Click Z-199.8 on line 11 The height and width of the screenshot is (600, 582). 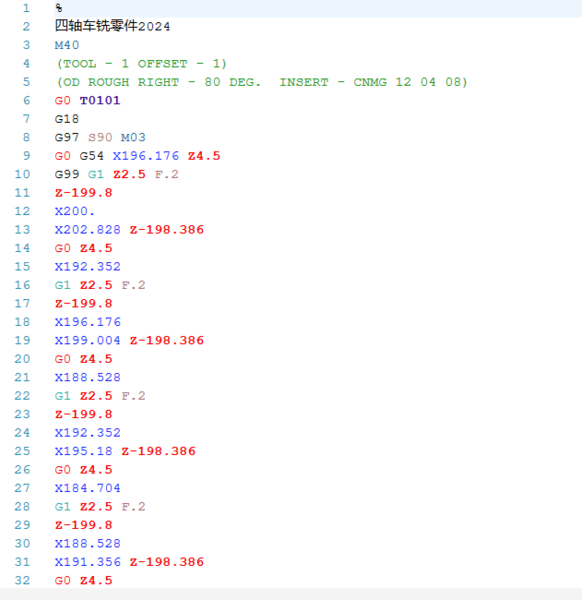[x=84, y=193]
